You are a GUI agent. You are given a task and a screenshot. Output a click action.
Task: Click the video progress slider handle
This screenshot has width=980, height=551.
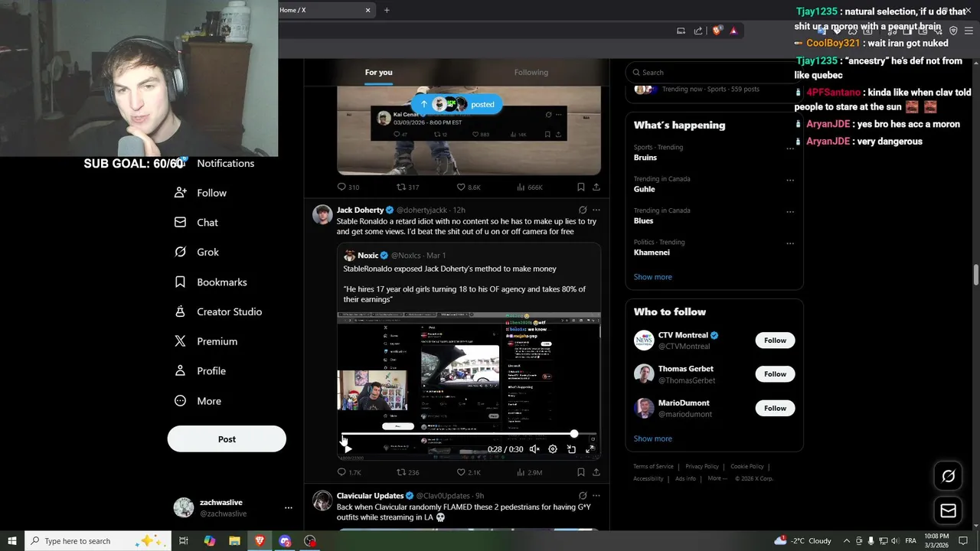[574, 434]
